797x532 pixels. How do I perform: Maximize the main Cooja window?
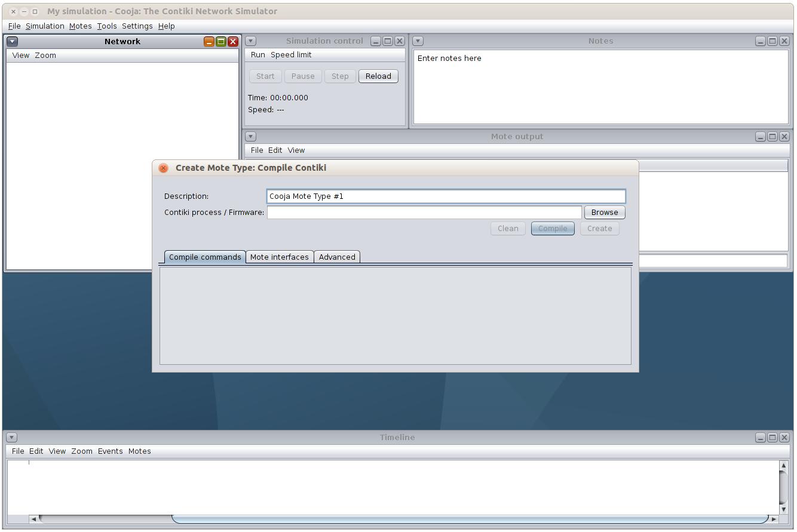(35, 11)
